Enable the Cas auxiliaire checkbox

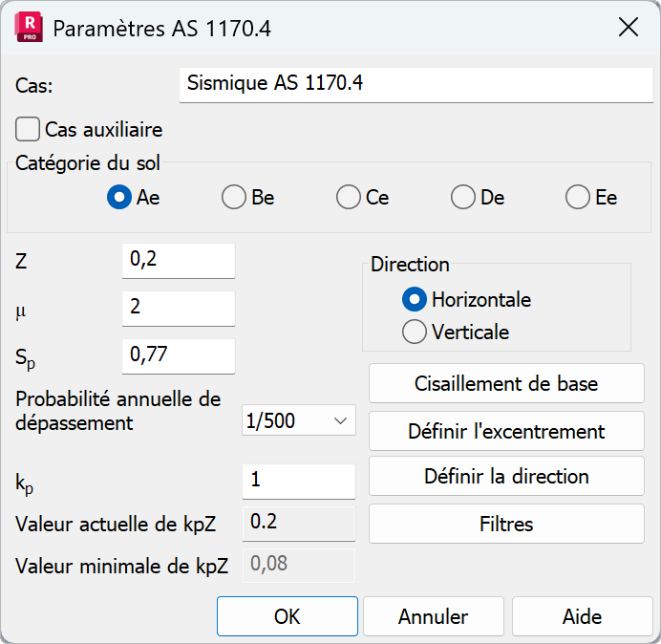29,129
